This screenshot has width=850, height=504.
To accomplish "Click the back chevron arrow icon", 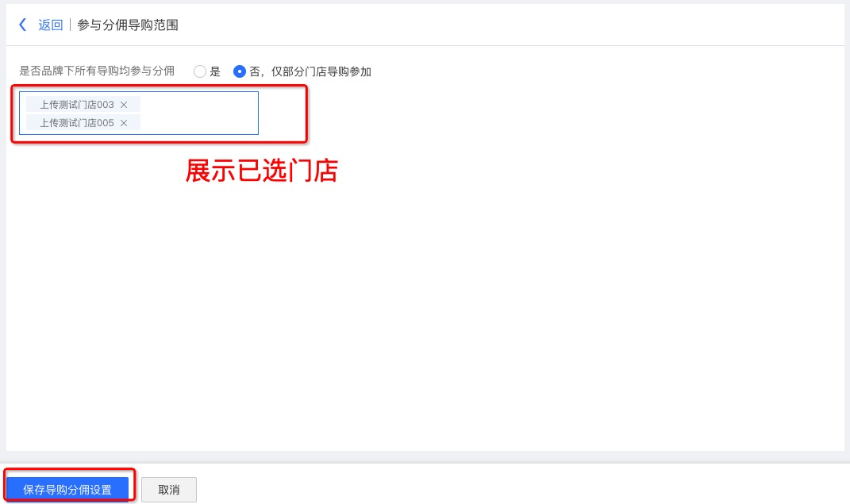I will [x=22, y=25].
